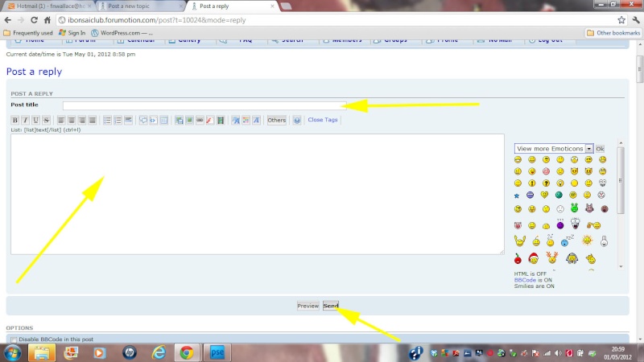Open the font size picker

pos(235,120)
